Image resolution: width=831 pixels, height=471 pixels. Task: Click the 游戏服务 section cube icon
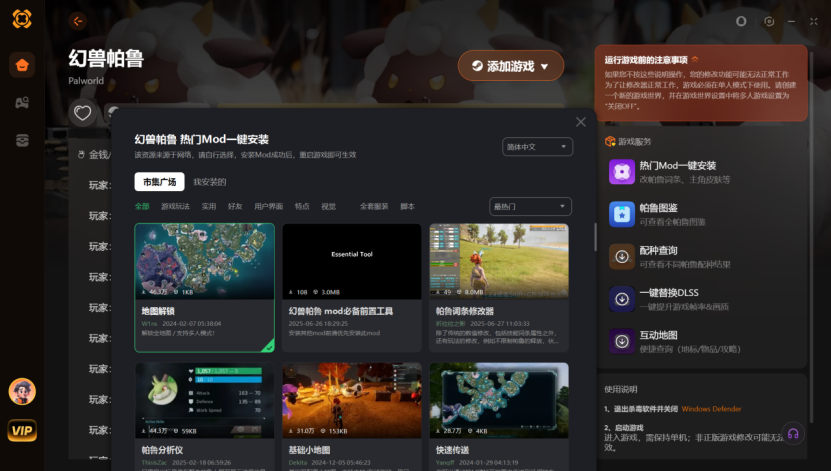[610, 141]
